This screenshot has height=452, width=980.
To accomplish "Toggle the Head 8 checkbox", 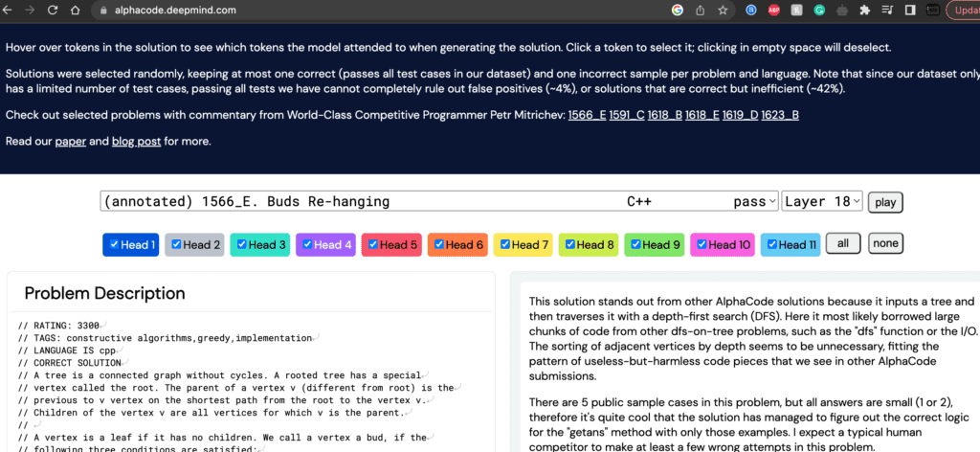I will tap(570, 244).
